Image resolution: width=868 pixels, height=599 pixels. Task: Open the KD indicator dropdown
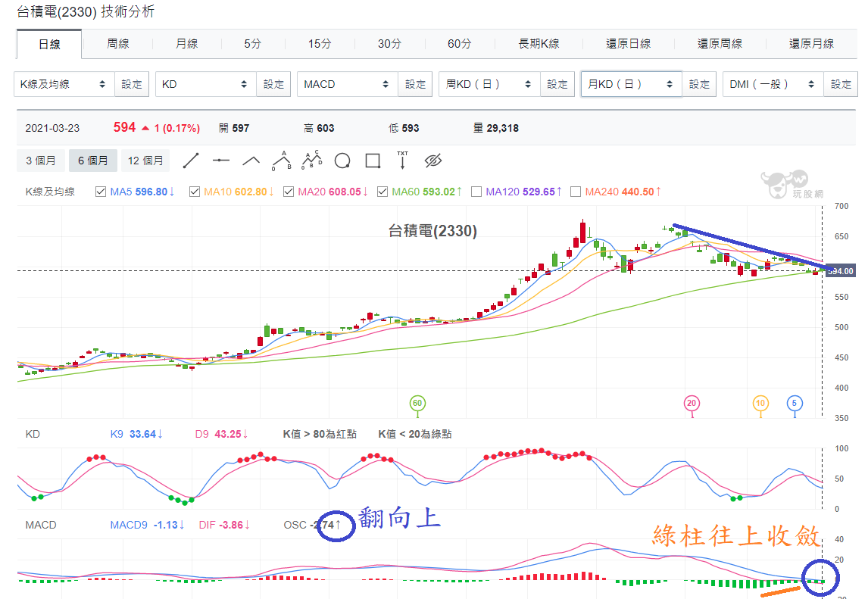point(206,84)
